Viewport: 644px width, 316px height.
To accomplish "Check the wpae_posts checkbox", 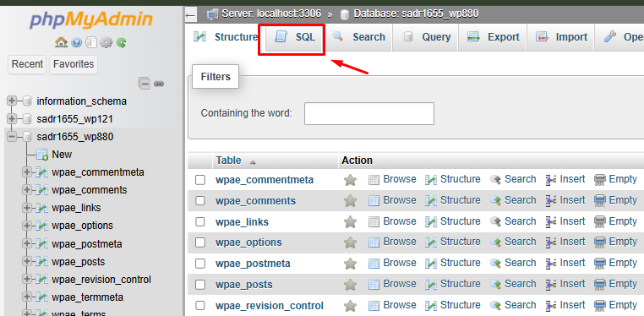I will pos(200,285).
